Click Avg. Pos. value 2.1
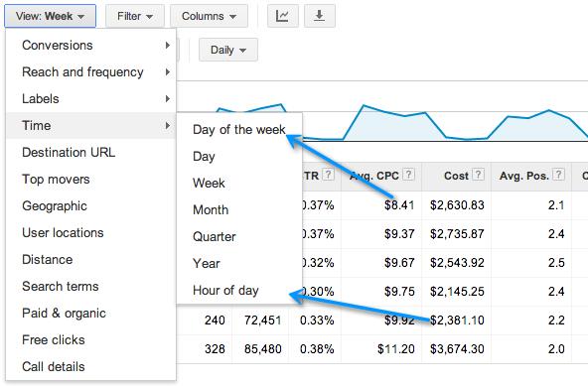588x386 pixels. (x=556, y=205)
